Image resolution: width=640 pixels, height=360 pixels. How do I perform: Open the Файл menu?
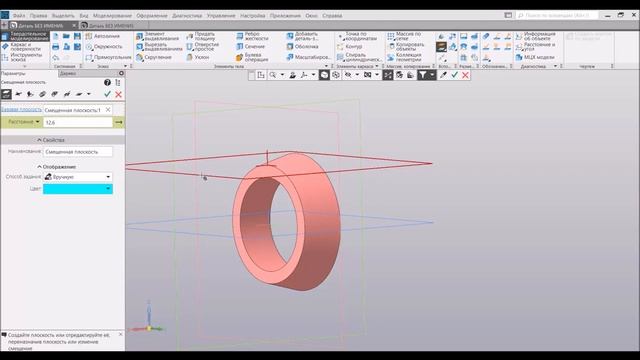(19, 16)
